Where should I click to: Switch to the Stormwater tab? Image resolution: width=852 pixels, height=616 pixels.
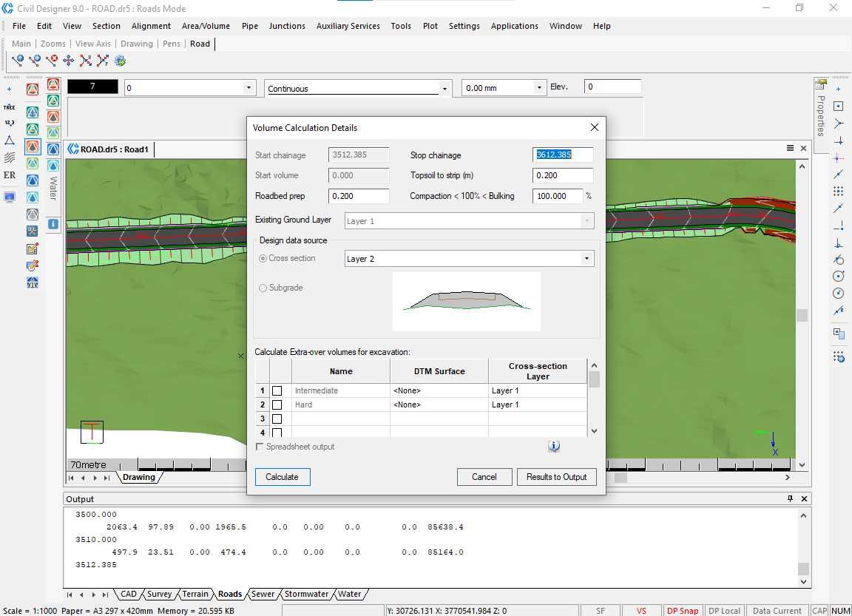pos(306,594)
